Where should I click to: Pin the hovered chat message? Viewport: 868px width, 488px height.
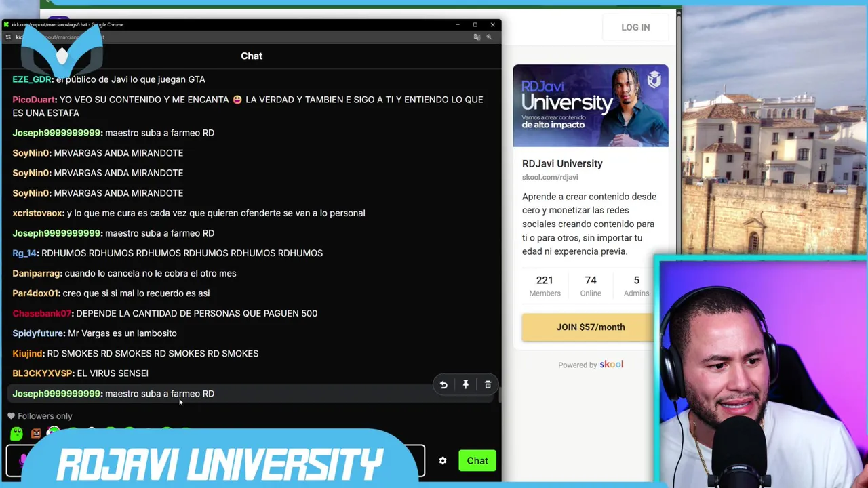(466, 385)
